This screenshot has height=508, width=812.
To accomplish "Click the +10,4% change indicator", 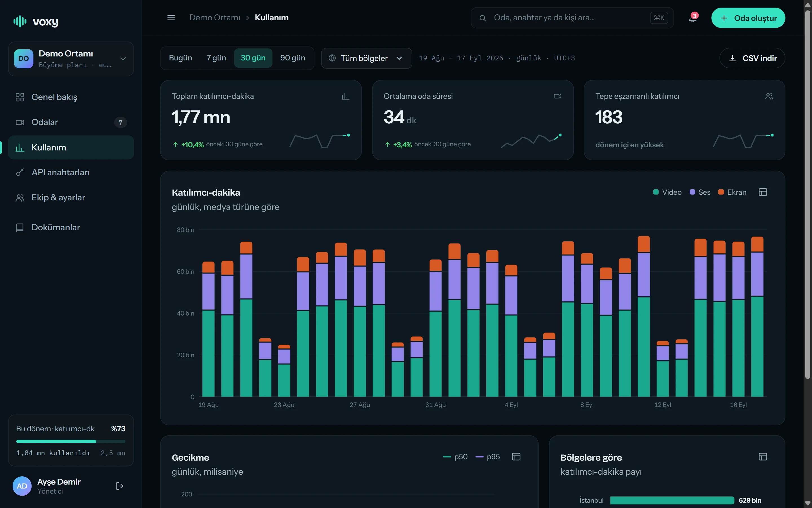I will pos(189,144).
